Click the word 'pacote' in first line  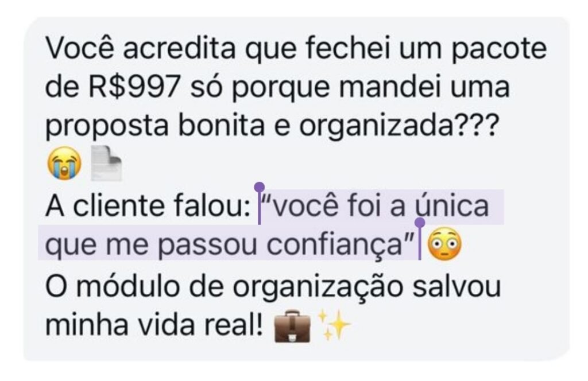pos(499,49)
